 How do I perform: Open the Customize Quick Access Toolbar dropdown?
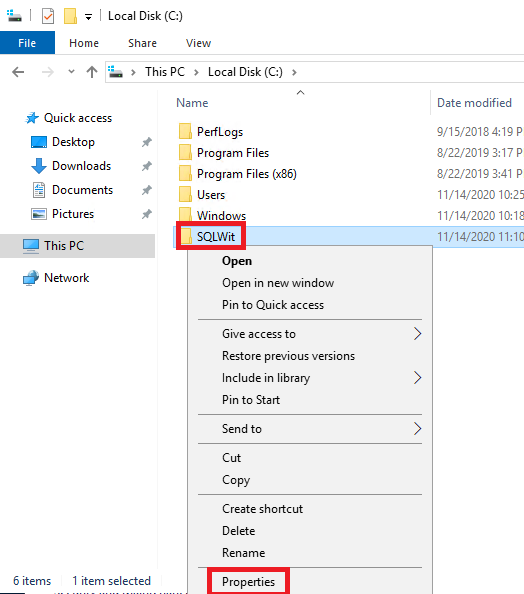click(x=88, y=17)
